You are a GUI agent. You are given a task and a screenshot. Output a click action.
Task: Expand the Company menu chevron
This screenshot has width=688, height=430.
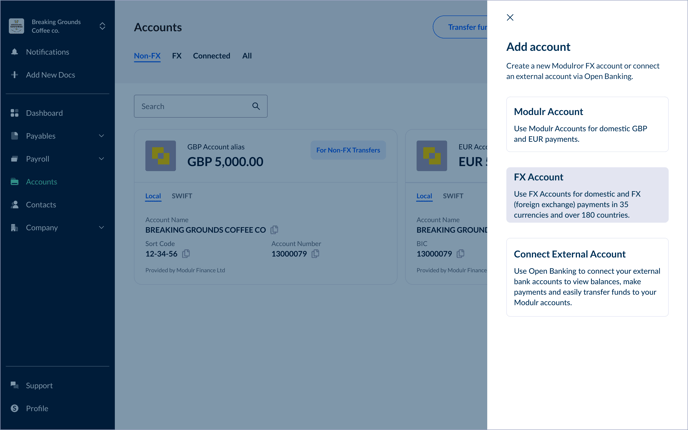[101, 227]
